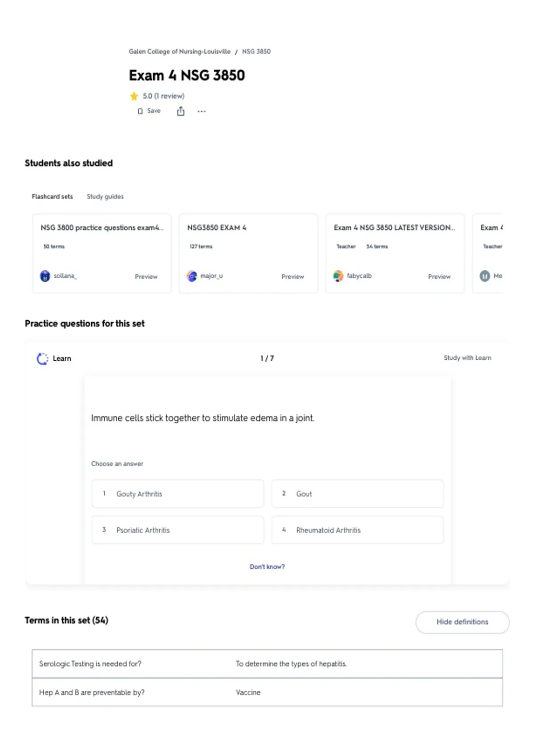Click the Save bookmark icon
The height and width of the screenshot is (756, 534).
pyautogui.click(x=140, y=111)
